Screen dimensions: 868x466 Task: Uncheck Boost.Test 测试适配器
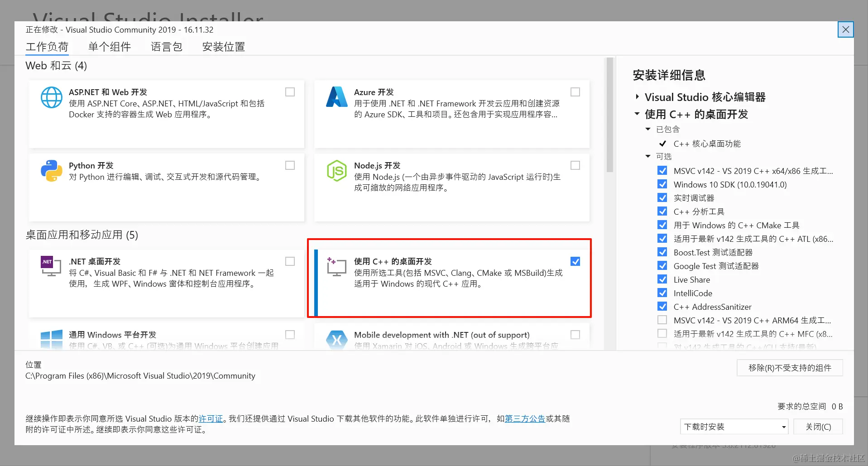[662, 252]
